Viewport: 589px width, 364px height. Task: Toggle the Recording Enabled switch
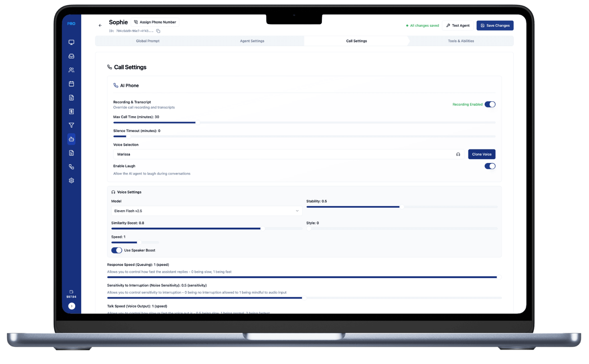click(490, 105)
